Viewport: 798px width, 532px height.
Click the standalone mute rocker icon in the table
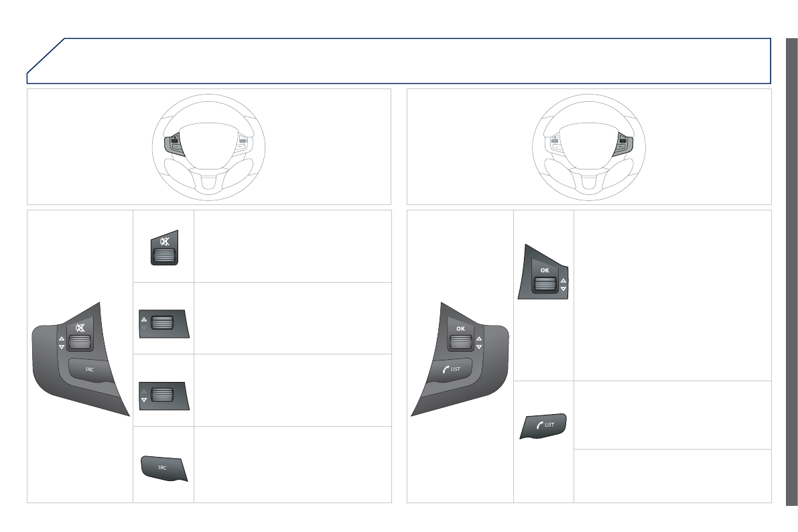(164, 247)
